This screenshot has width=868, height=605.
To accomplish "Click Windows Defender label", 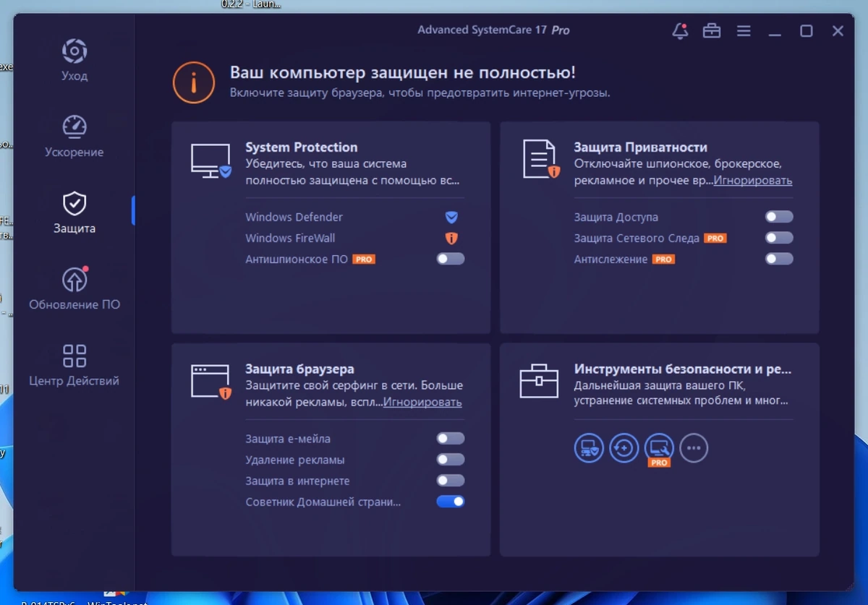I will tap(294, 217).
